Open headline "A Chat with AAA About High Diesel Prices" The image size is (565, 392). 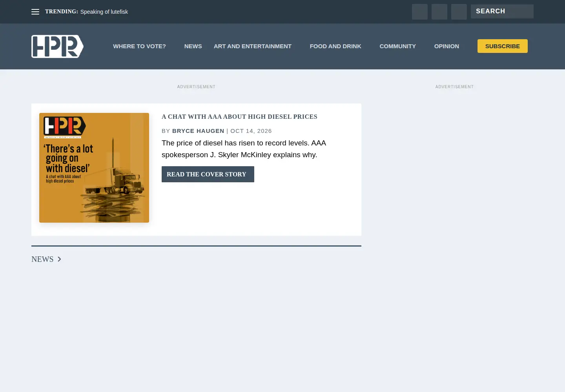point(239,116)
